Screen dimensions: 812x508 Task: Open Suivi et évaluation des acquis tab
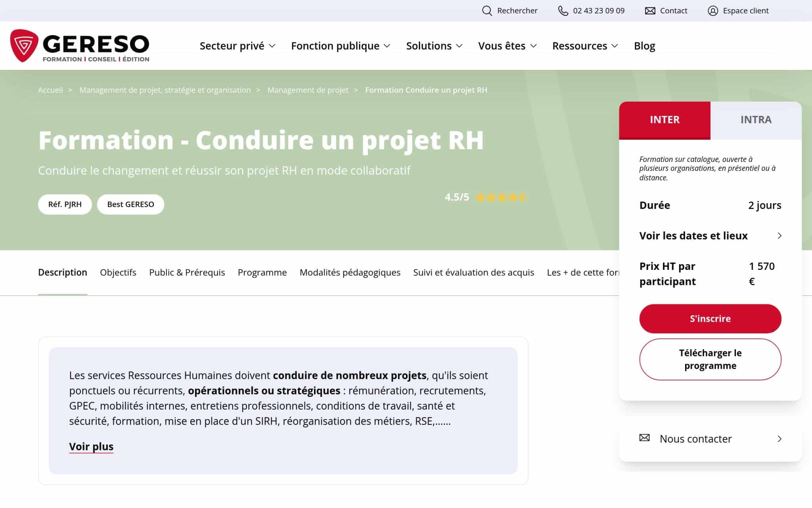tap(474, 273)
